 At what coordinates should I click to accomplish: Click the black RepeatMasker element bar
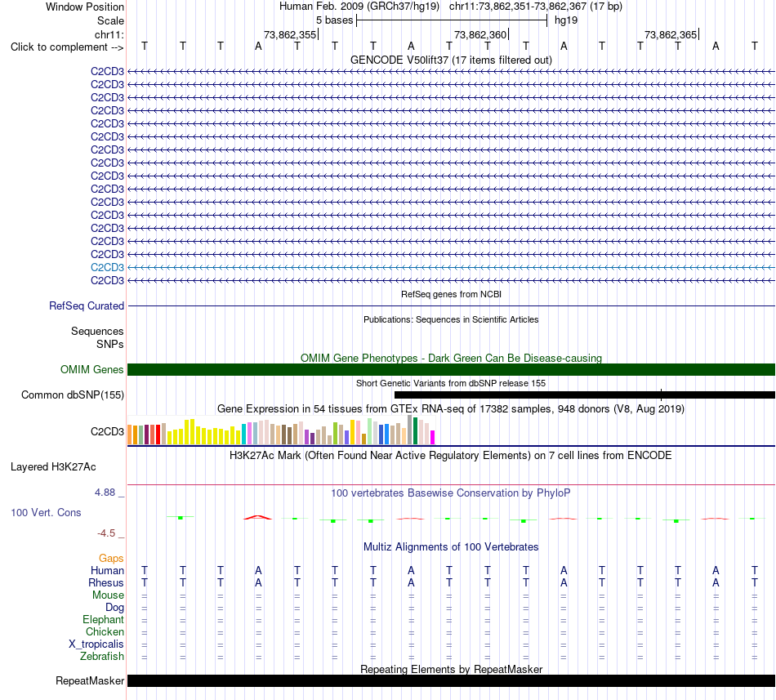tap(451, 680)
